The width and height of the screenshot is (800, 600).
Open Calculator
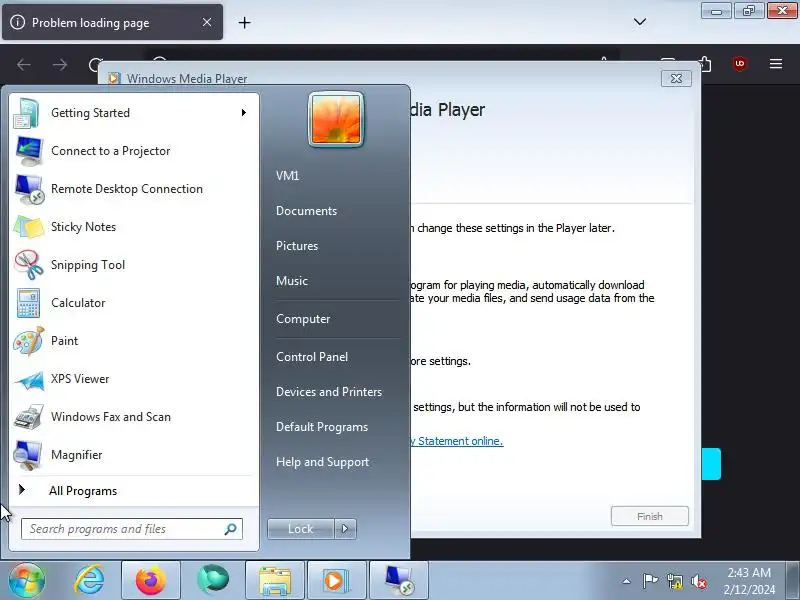coord(134,303)
